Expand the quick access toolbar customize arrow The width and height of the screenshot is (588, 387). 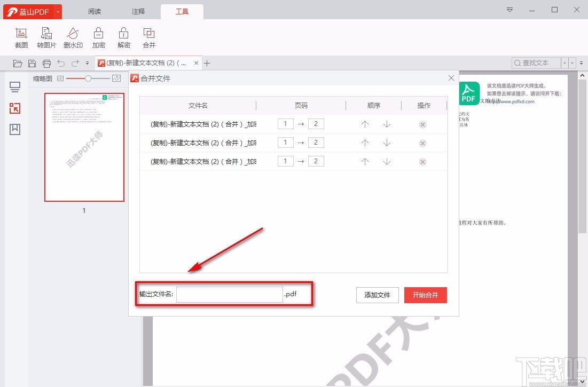pyautogui.click(x=87, y=64)
